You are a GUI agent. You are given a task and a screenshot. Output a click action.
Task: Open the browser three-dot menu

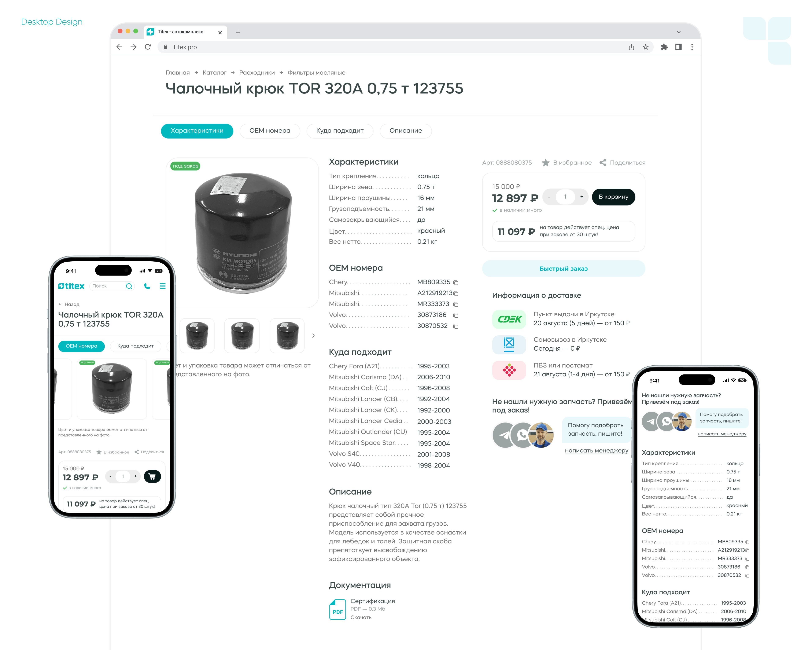click(x=692, y=47)
